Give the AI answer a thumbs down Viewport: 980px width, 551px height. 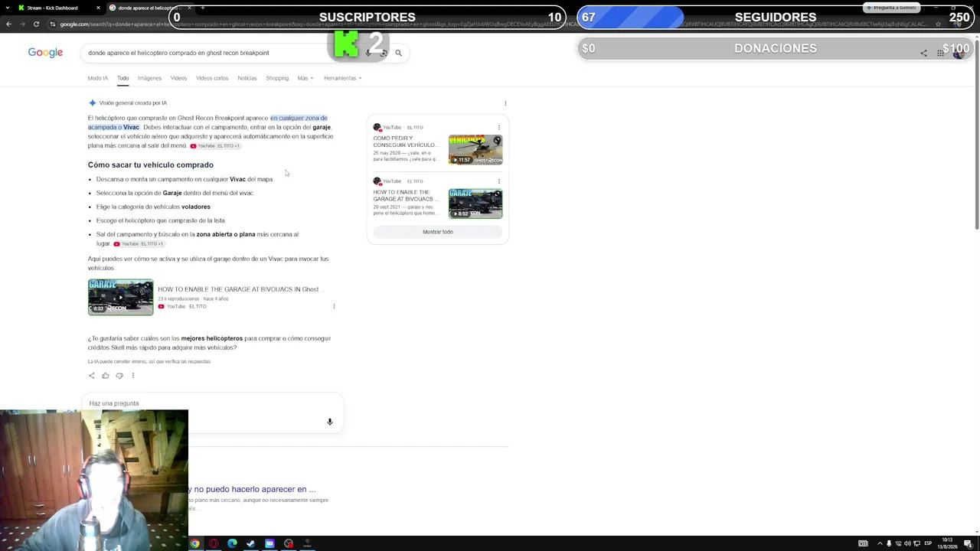[x=119, y=376]
